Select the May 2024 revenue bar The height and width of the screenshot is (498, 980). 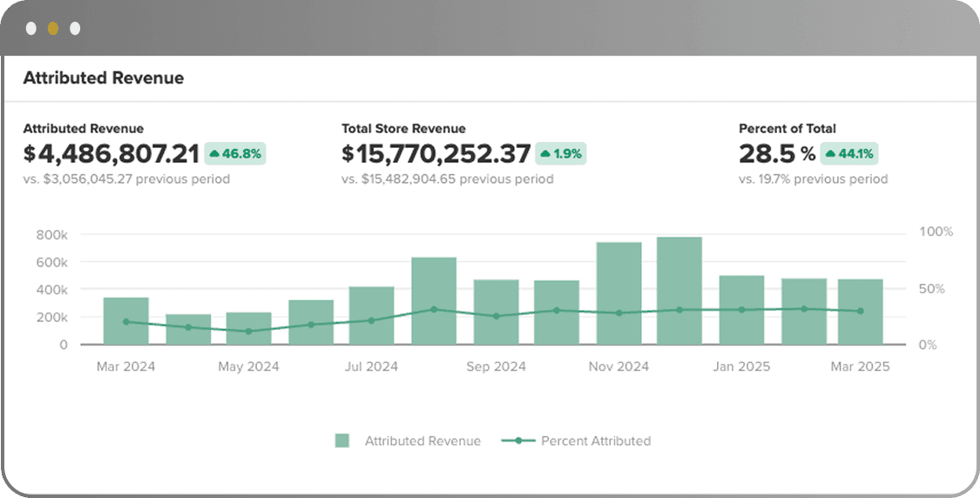[249, 329]
